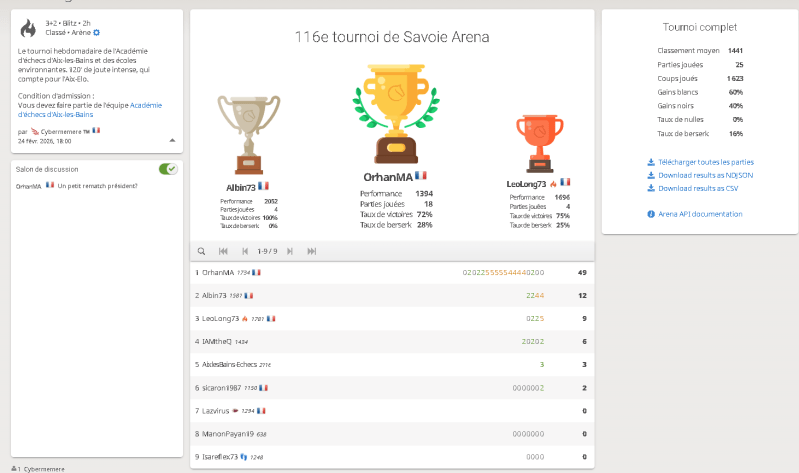Jump to last page of standings
The width and height of the screenshot is (799, 473).
click(312, 251)
